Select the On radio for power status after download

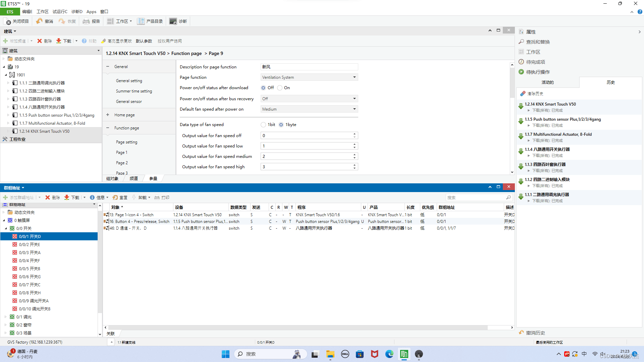pos(280,88)
